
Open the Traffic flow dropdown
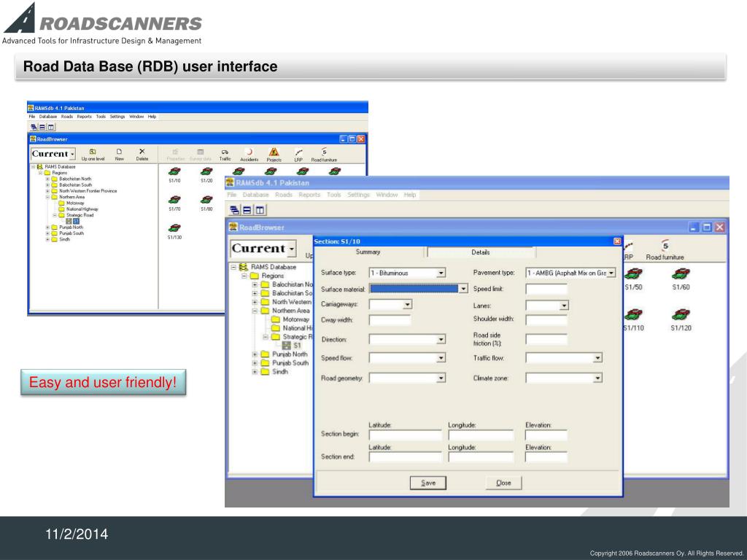[597, 357]
